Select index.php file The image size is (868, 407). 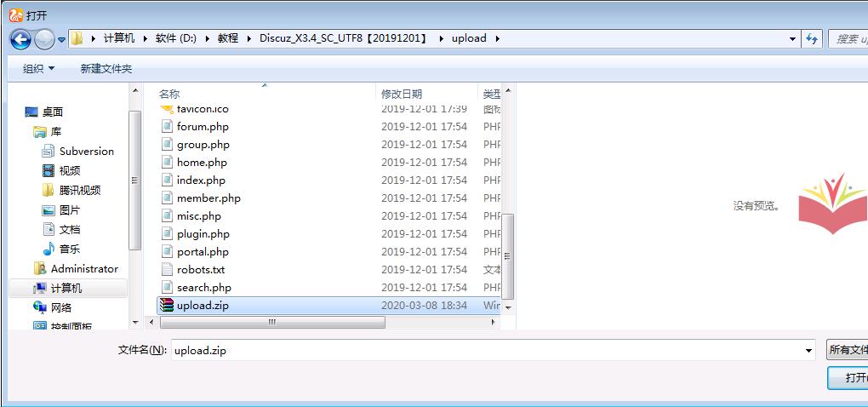[201, 180]
